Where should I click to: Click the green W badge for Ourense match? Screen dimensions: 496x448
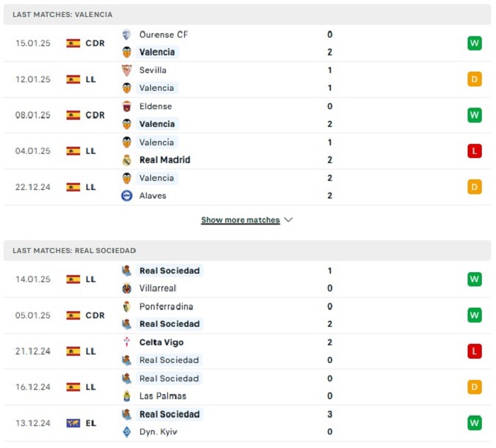click(475, 43)
